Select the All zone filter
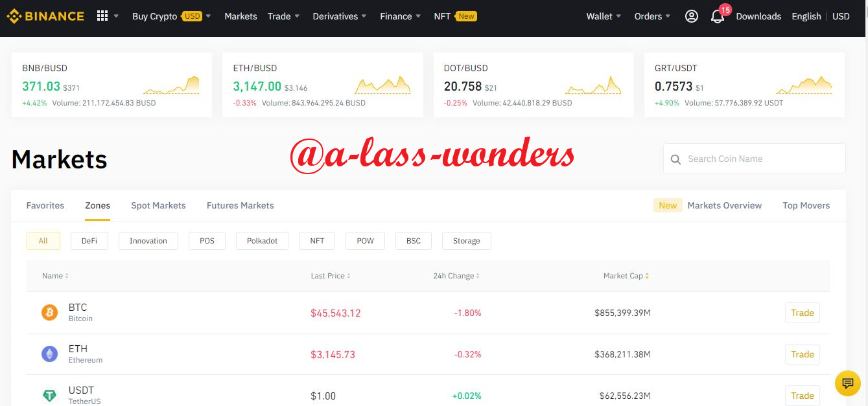Viewport: 868px width, 406px height. [43, 241]
